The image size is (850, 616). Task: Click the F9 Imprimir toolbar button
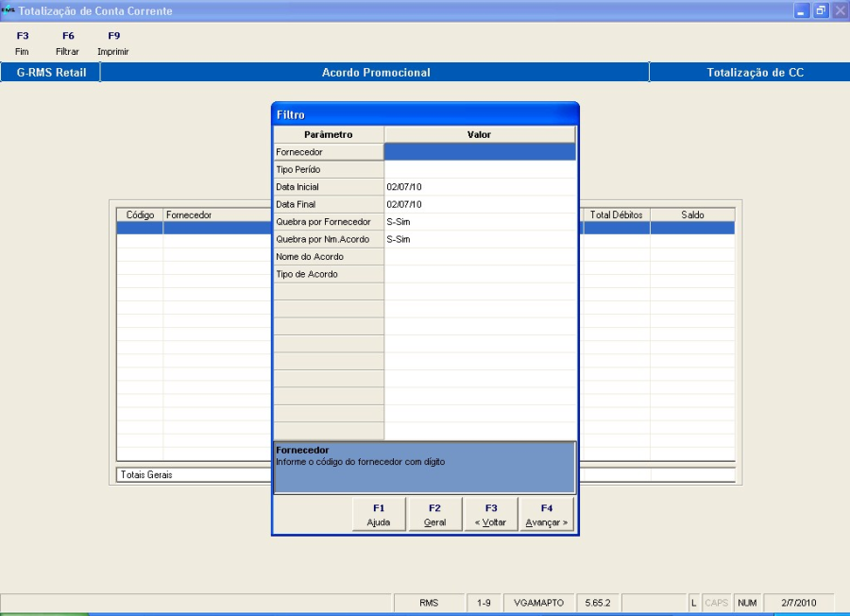click(x=113, y=43)
